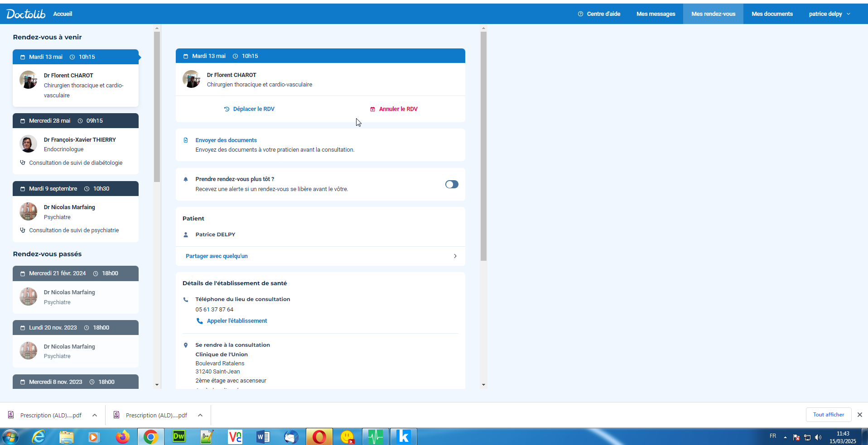Click the bell icon for earlier appointment alert
Viewport: 868px width, 445px height.
(186, 179)
